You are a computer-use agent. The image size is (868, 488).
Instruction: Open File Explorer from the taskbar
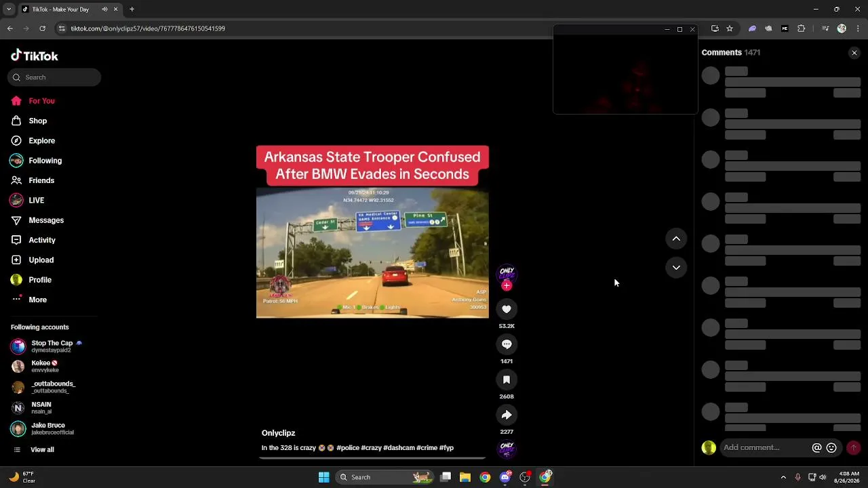click(x=465, y=477)
